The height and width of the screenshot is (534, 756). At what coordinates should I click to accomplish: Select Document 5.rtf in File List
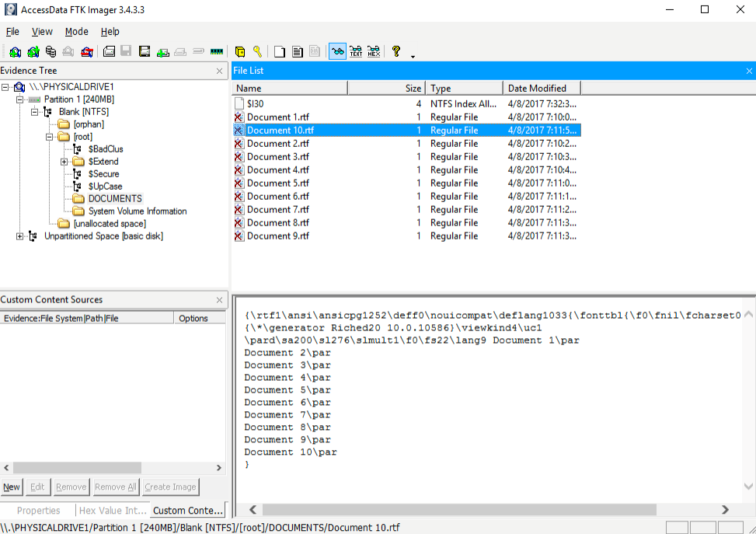(278, 183)
